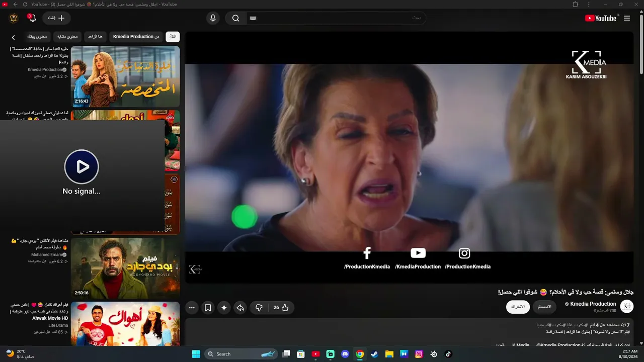Open more actions three-dot button
This screenshot has height=362, width=644.
(192, 308)
